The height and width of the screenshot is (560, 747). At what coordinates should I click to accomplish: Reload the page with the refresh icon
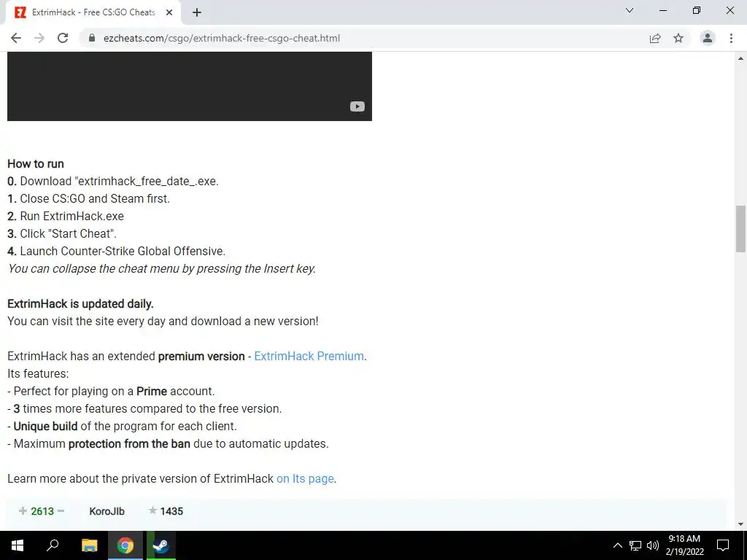coord(63,38)
